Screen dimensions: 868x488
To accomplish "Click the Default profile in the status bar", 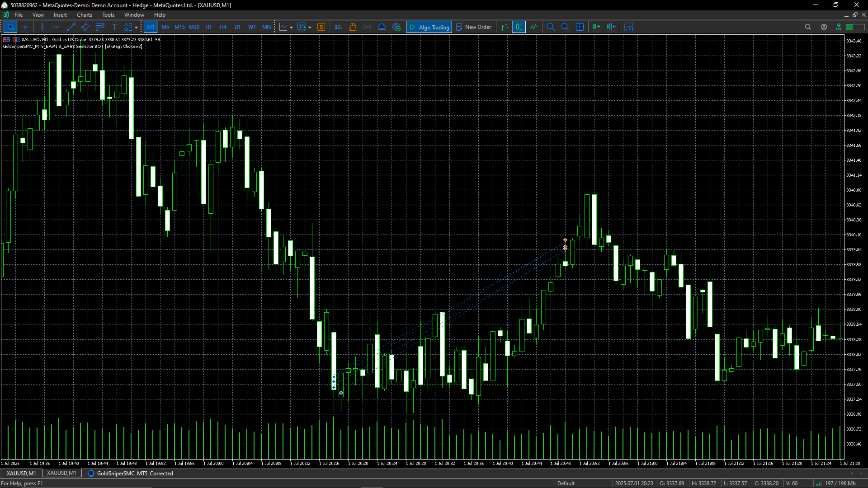I will (566, 483).
